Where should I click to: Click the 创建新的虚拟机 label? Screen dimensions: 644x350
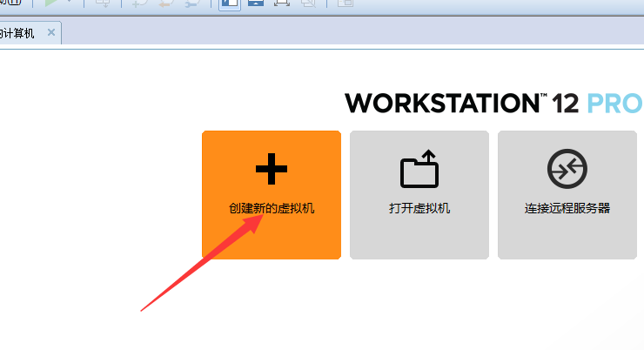(272, 208)
